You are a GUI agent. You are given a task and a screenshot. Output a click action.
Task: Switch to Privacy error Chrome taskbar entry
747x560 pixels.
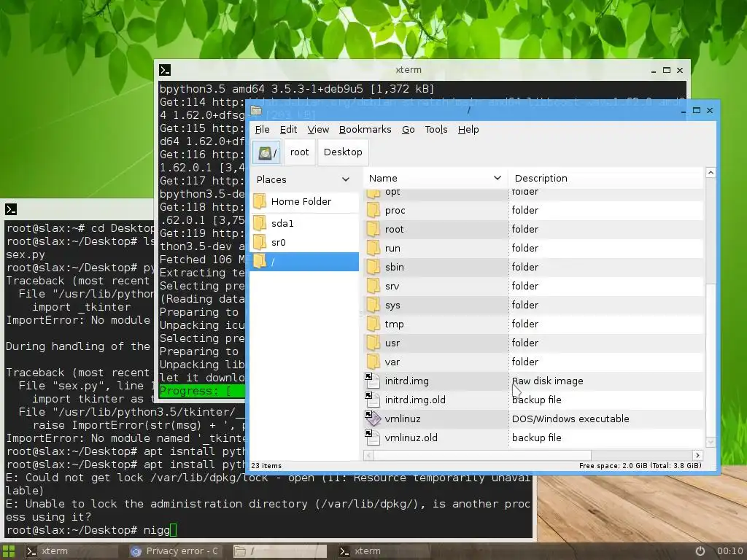[x=174, y=551]
